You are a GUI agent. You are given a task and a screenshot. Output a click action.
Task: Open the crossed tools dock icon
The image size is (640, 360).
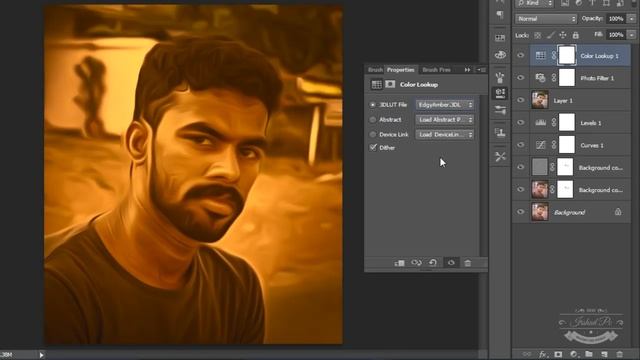point(500,156)
